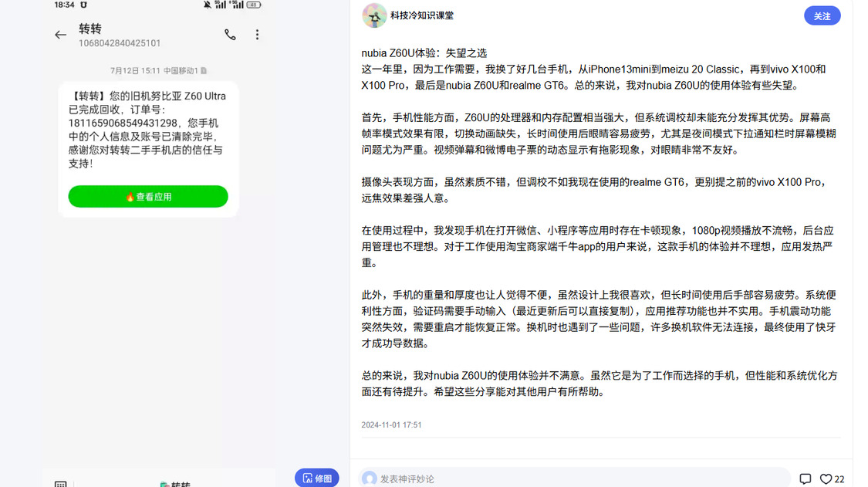Viewport: 868px width, 487px height.
Task: Click the blue 修图 button
Action: pos(316,478)
